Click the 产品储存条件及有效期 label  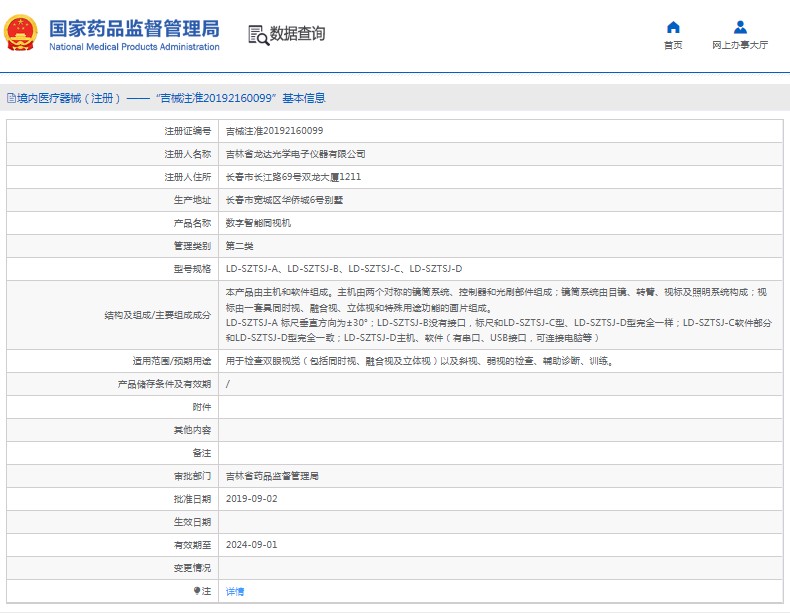[x=164, y=384]
